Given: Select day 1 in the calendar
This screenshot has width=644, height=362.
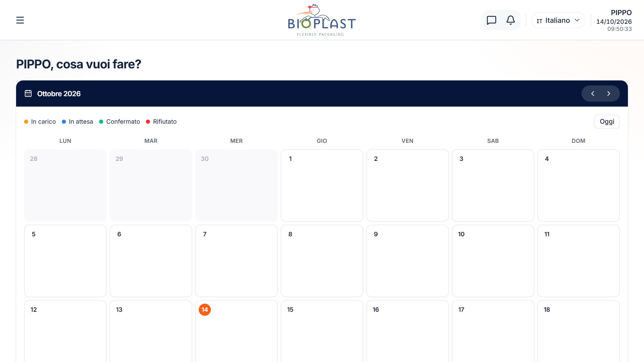Looking at the screenshot, I should (x=322, y=185).
